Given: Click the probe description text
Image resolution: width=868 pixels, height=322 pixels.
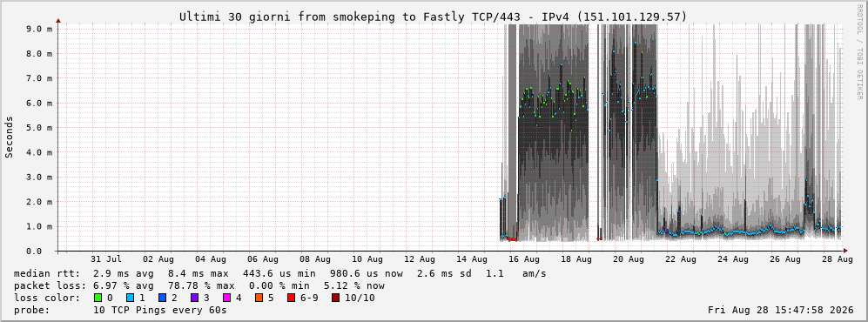Looking at the screenshot, I should click(120, 311).
